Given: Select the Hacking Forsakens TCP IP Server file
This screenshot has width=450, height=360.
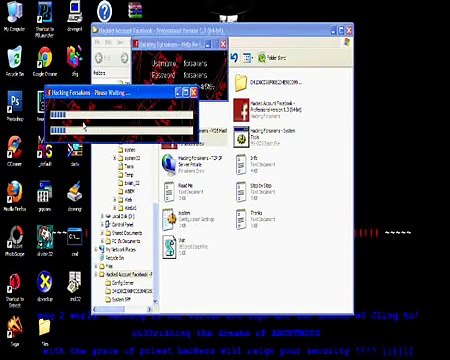Looking at the screenshot, I should coord(192,164).
